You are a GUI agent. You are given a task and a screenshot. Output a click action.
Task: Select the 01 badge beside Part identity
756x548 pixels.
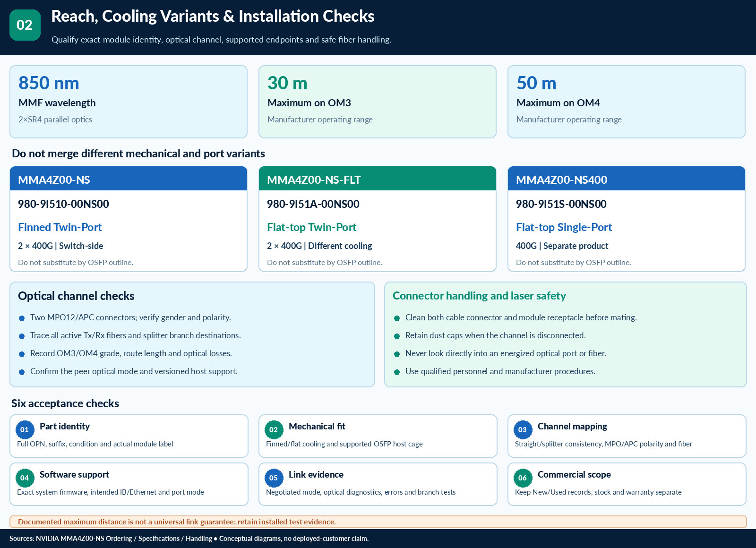pos(25,430)
